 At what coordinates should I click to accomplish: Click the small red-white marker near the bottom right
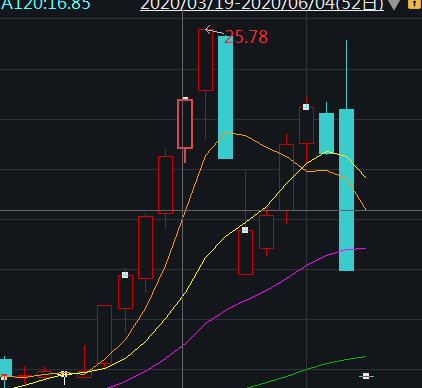(366, 376)
